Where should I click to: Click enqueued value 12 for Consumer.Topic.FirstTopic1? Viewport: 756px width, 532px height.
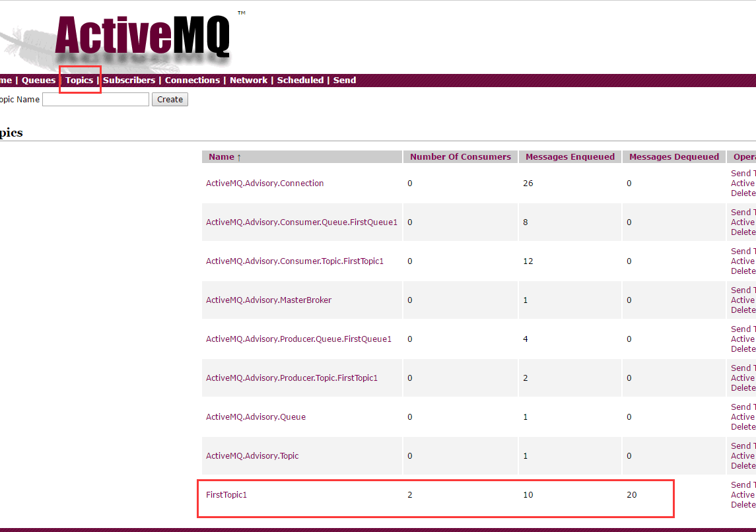(528, 261)
